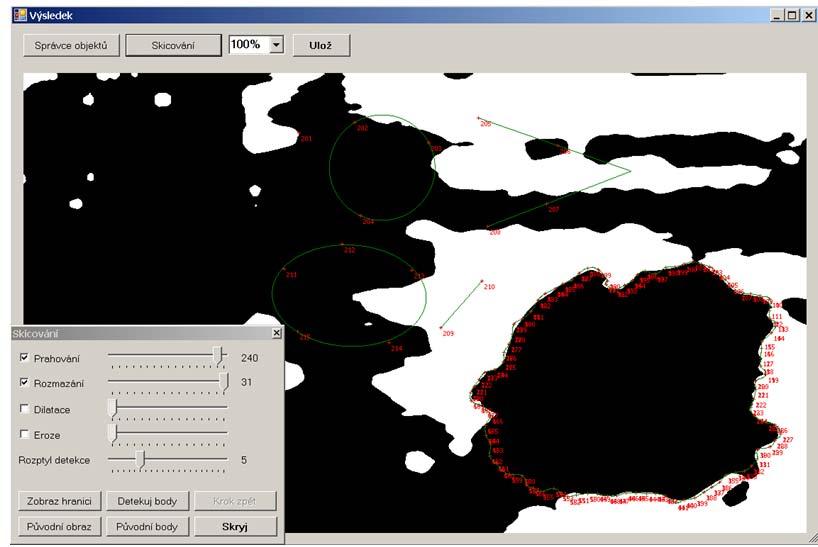Uncheck the Rozmazání checkbox
Screen dimensions: 818x547
(24, 383)
